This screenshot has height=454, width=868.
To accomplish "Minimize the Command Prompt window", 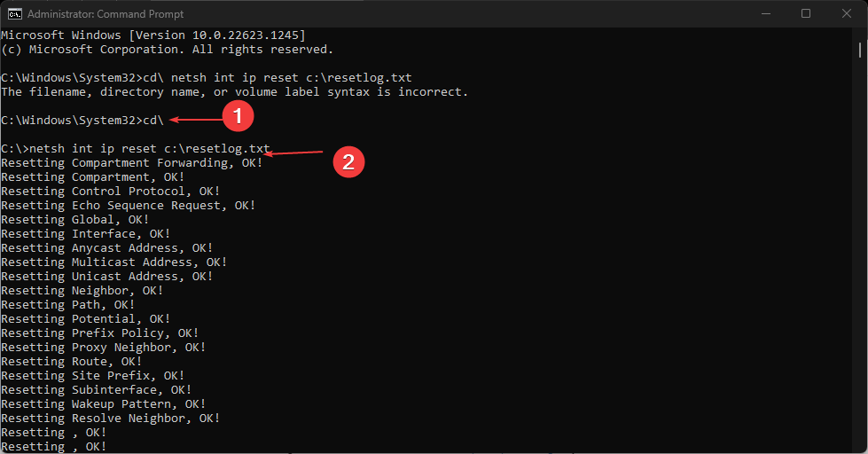I will click(x=764, y=13).
